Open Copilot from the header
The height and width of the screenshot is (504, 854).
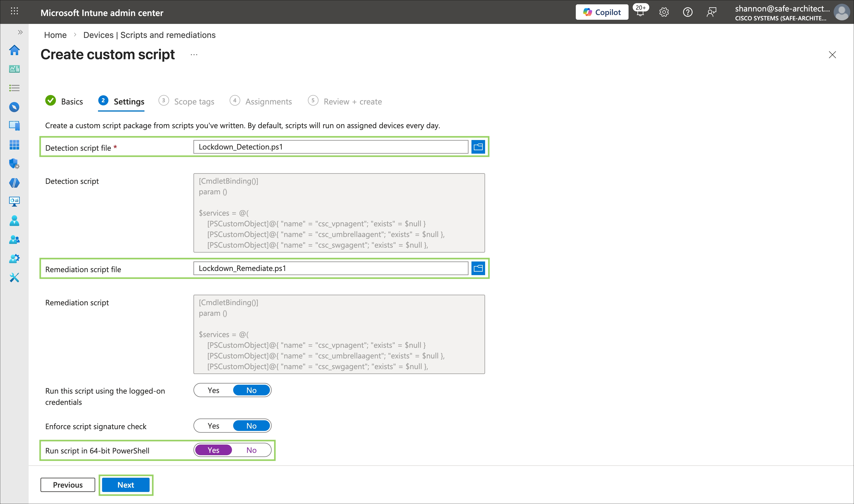click(x=602, y=12)
